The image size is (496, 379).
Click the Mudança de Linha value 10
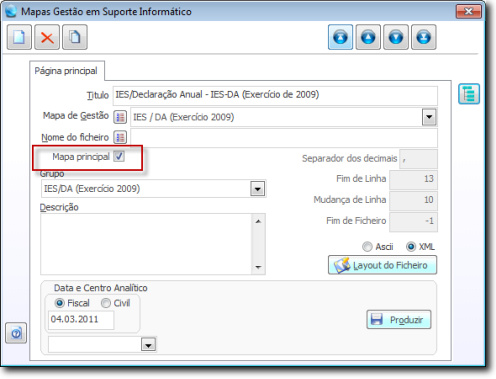point(413,200)
